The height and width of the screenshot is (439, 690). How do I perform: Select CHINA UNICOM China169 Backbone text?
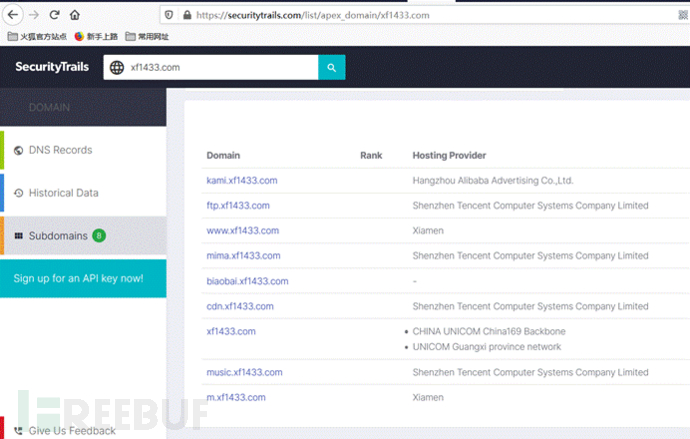click(489, 331)
